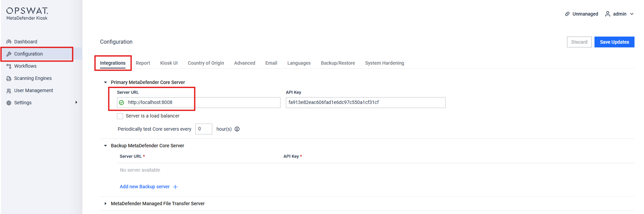644x214 pixels.
Task: Collapse Primary MetaDefender Core Server section
Action: pos(105,82)
